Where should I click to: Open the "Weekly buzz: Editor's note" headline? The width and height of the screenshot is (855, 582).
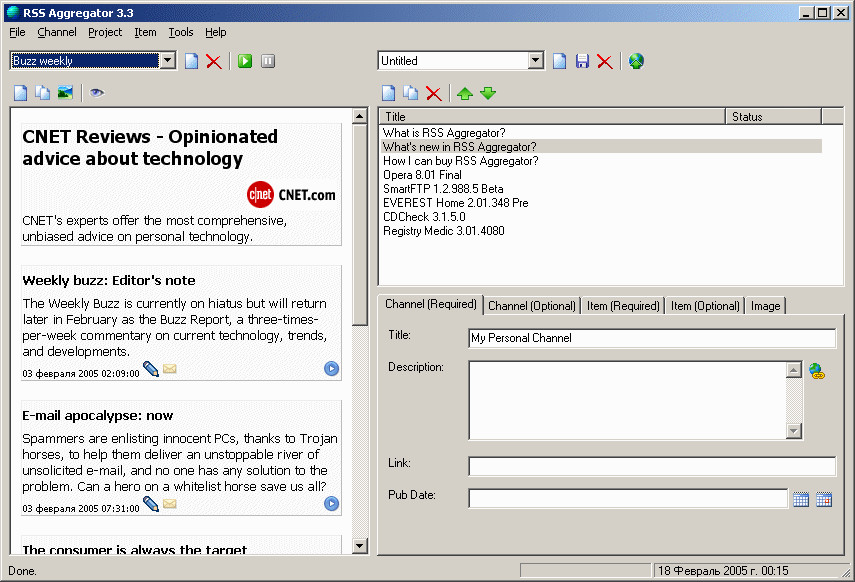click(x=109, y=280)
